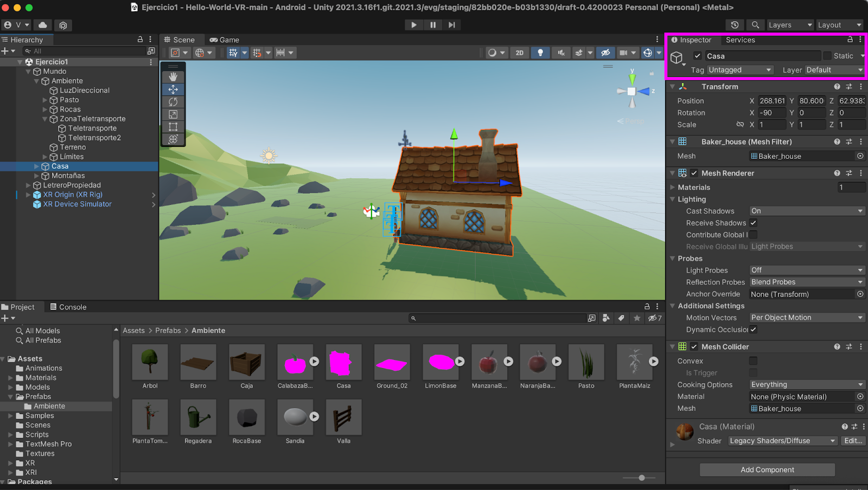Select the Rotate tool in scene toolbar
Image resolution: width=868 pixels, height=490 pixels.
(173, 102)
